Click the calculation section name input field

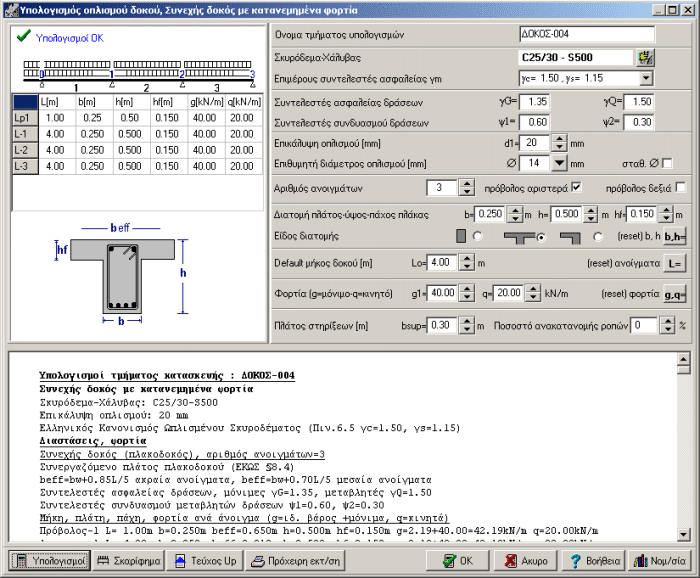(586, 35)
